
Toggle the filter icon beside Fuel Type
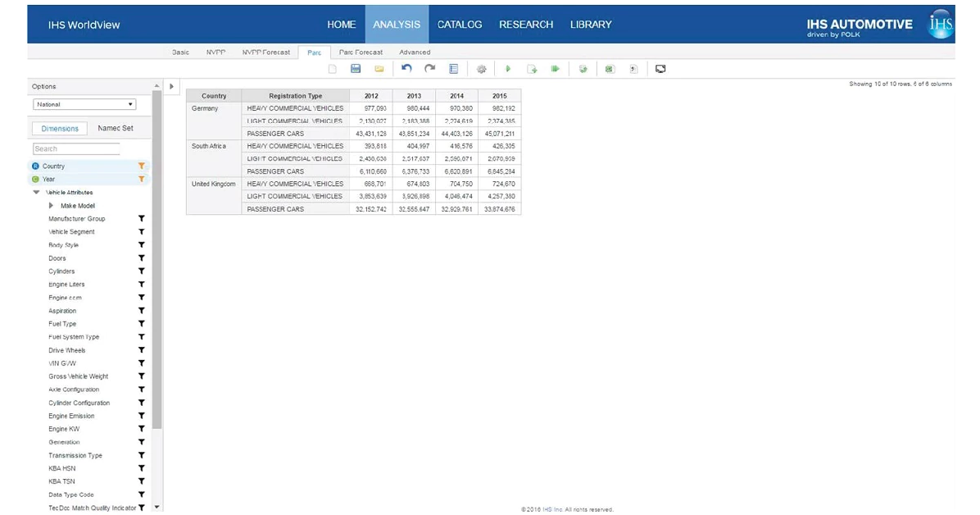[x=141, y=324]
